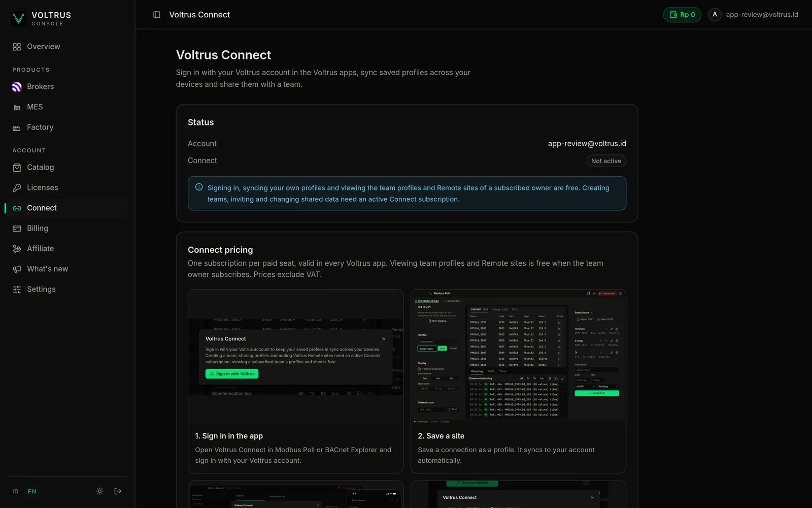
Task: Open the Rp 0 wallet balance
Action: tap(682, 15)
